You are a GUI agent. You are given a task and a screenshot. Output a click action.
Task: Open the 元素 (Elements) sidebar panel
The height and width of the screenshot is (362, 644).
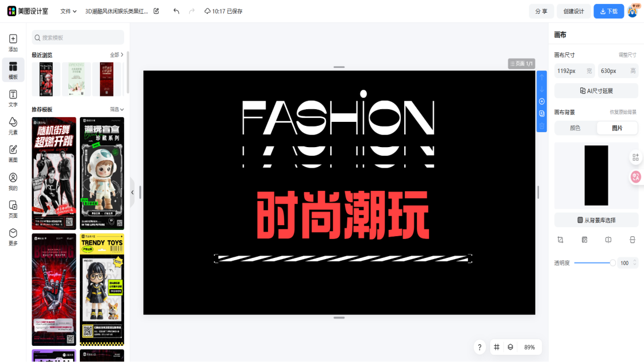(13, 126)
